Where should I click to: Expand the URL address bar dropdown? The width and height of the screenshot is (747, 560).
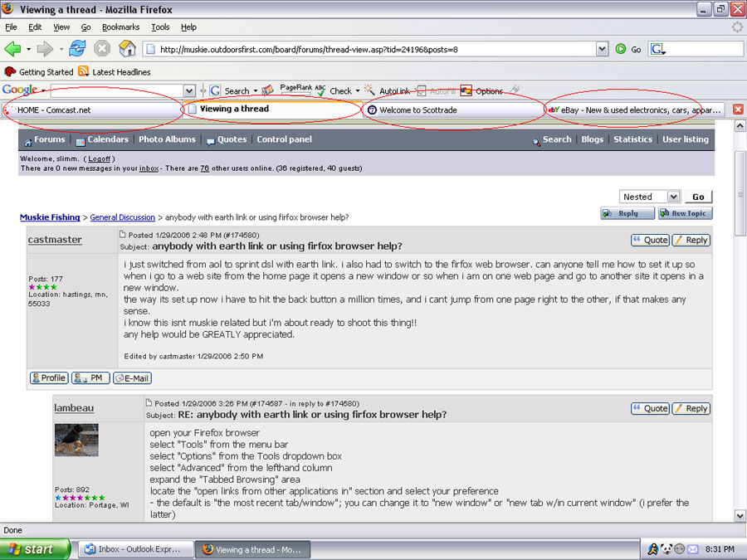click(603, 50)
